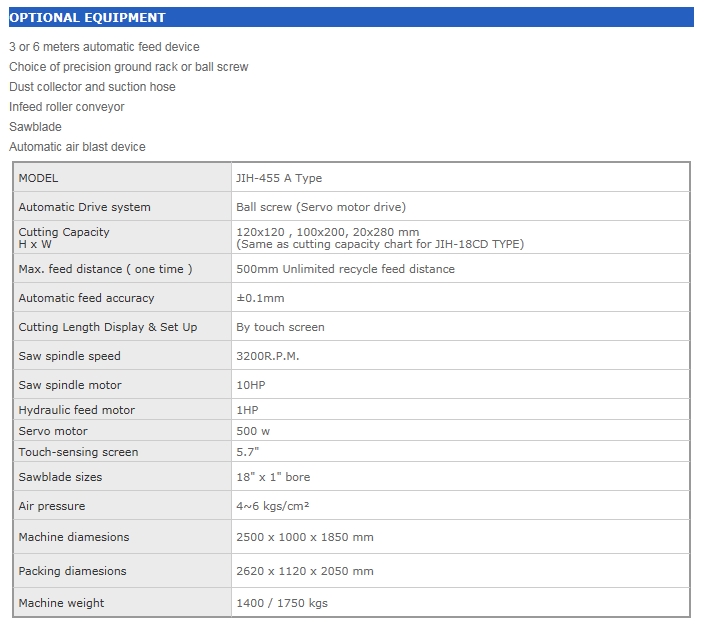The height and width of the screenshot is (627, 704).
Task: Select the '500 w' servo motor value
Action: click(x=253, y=431)
